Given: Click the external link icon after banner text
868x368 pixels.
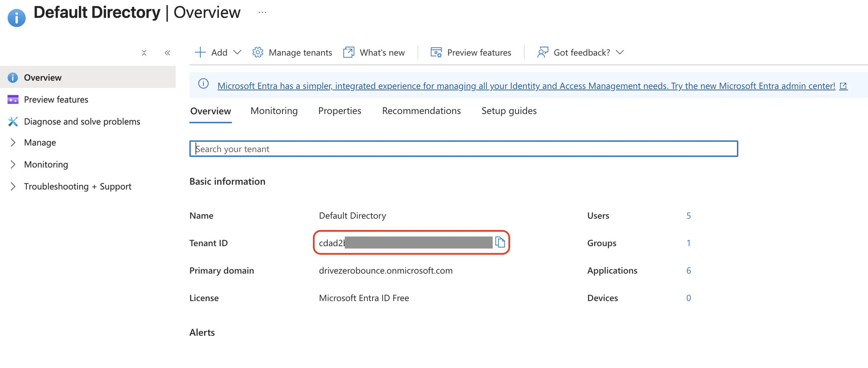Looking at the screenshot, I should coord(843,86).
